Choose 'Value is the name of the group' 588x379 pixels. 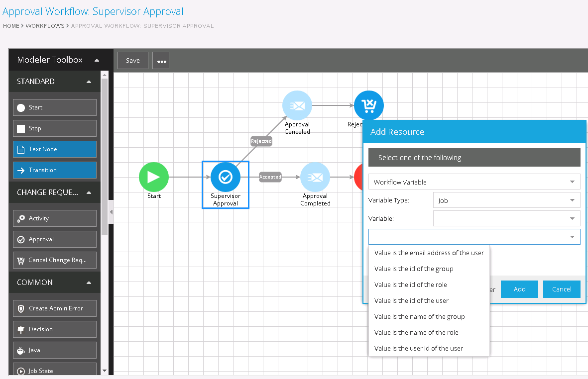point(420,316)
